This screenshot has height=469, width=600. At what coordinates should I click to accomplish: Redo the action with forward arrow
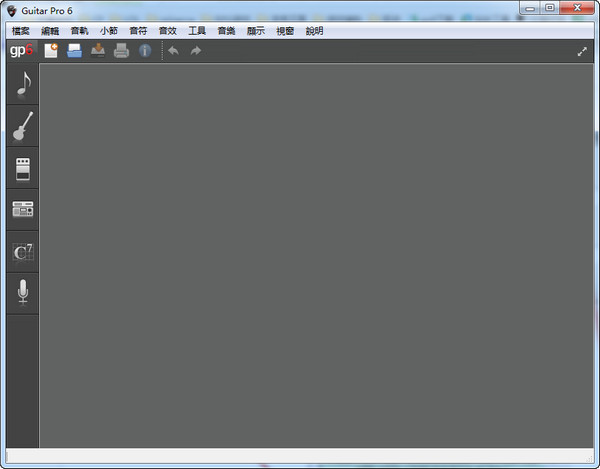pos(196,50)
